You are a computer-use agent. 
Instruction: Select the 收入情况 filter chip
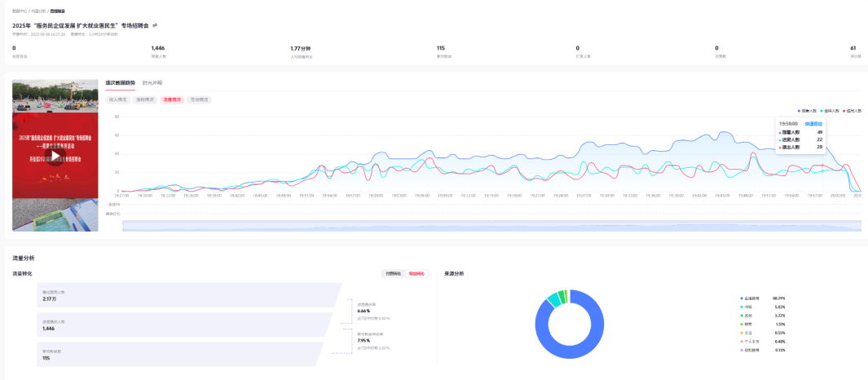pyautogui.click(x=118, y=99)
